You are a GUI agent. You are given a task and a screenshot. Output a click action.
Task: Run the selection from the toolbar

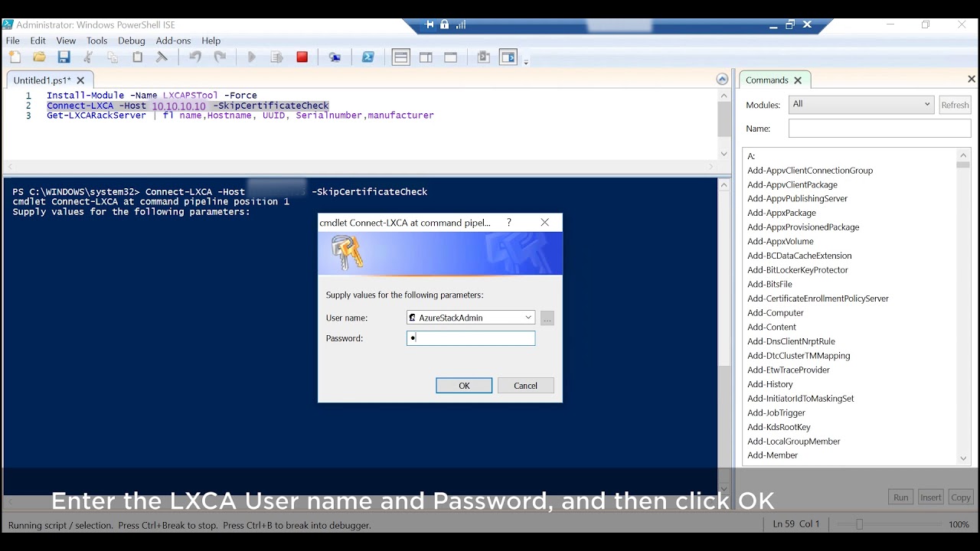(x=277, y=57)
